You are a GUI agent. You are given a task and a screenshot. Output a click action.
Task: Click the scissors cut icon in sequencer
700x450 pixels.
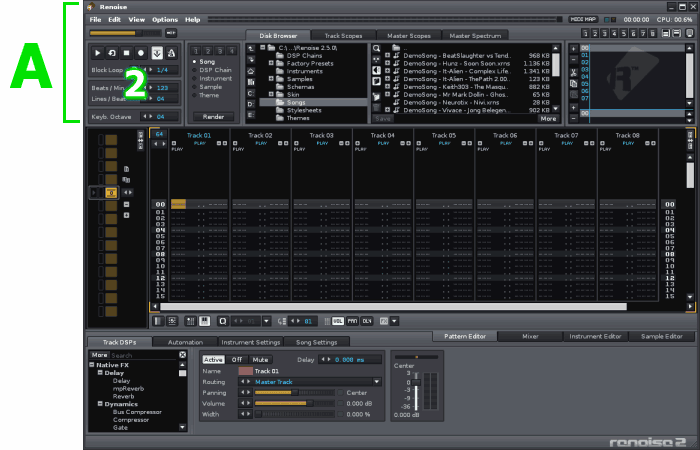[x=574, y=73]
